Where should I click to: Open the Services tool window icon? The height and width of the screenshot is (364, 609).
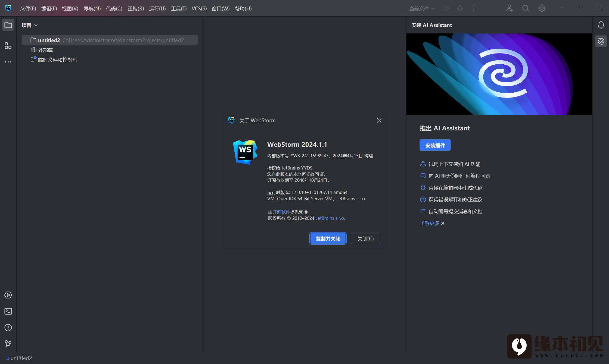tap(8, 295)
